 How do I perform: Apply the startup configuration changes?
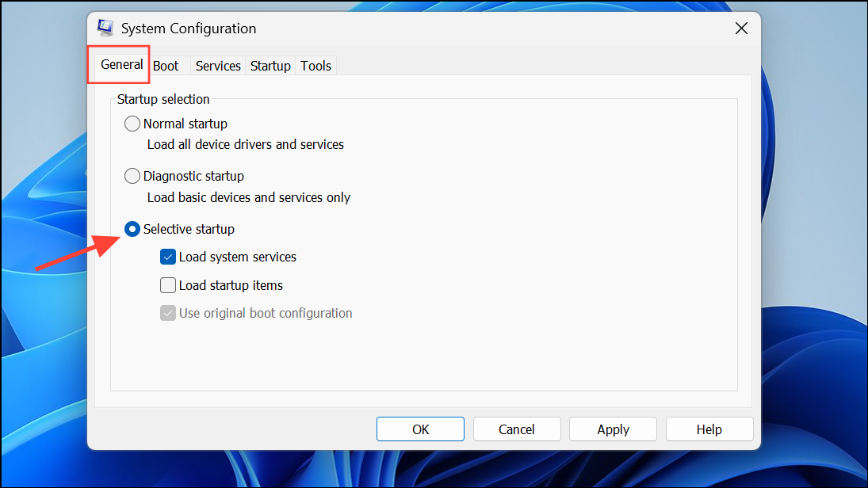tap(613, 429)
